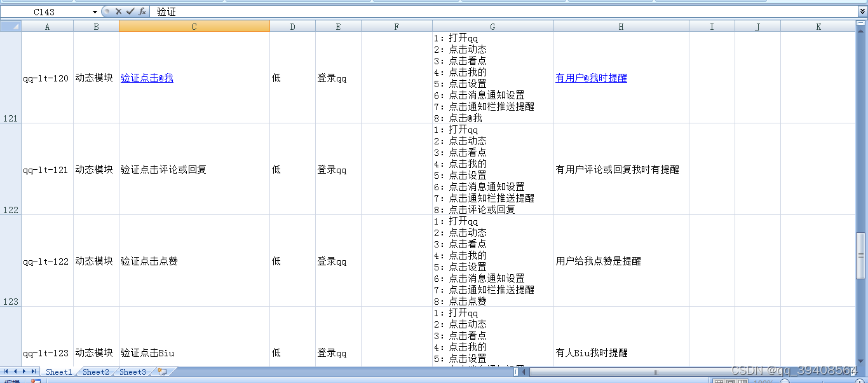This screenshot has width=868, height=383.
Task: Switch to the Sheet1 tab
Action: [58, 372]
